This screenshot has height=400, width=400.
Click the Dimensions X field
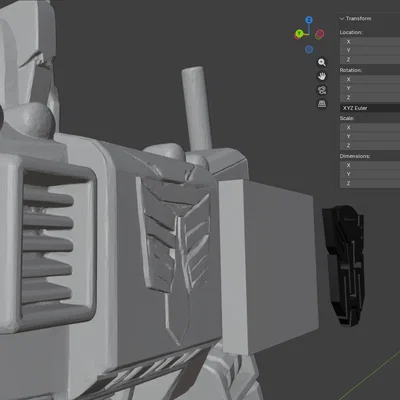pyautogui.click(x=370, y=165)
